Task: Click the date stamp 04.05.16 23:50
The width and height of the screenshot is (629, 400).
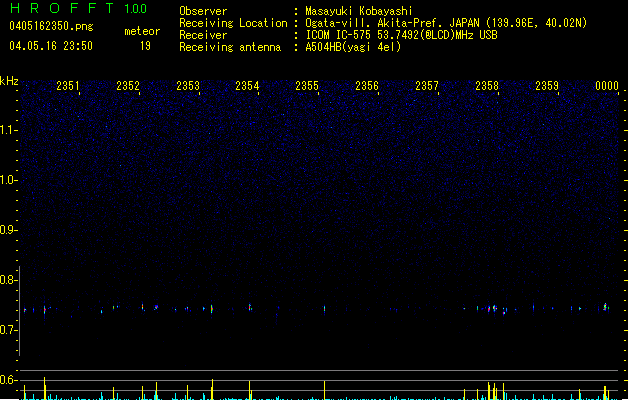Action: (x=51, y=46)
